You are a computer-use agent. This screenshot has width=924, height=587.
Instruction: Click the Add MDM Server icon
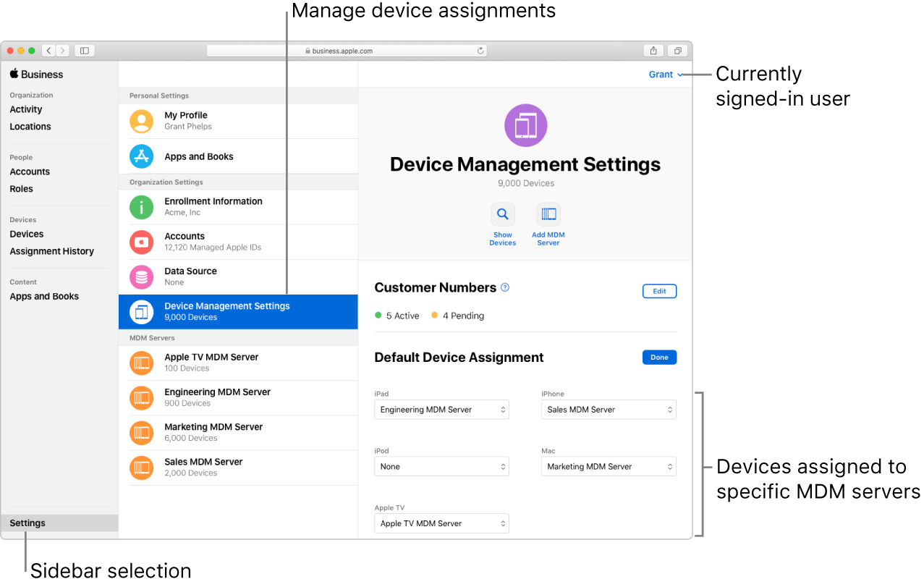tap(548, 214)
